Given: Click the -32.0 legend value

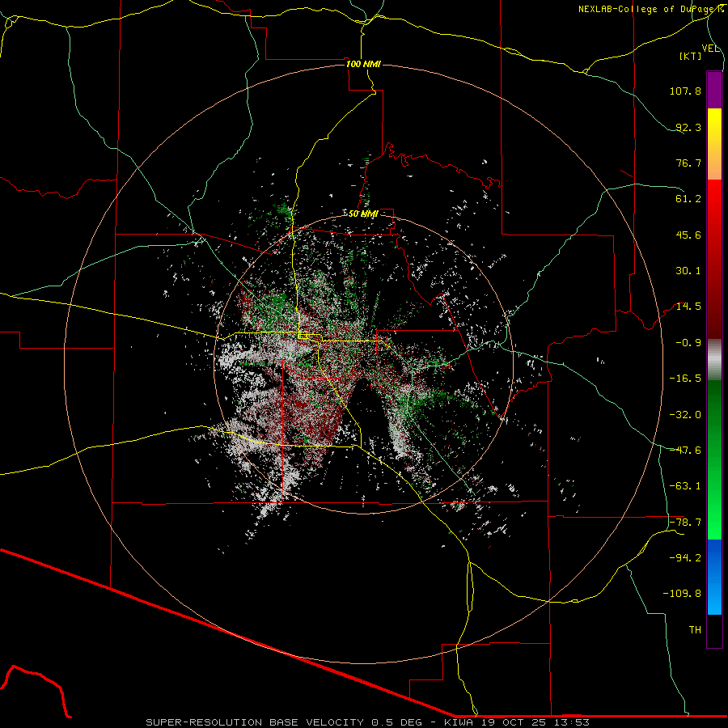Looking at the screenshot, I should click(x=685, y=415).
